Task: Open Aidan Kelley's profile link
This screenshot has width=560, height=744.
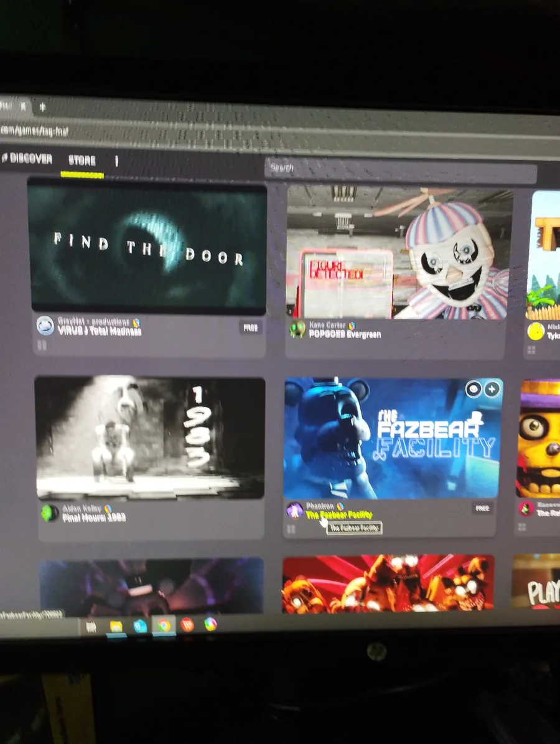Action: click(x=82, y=509)
